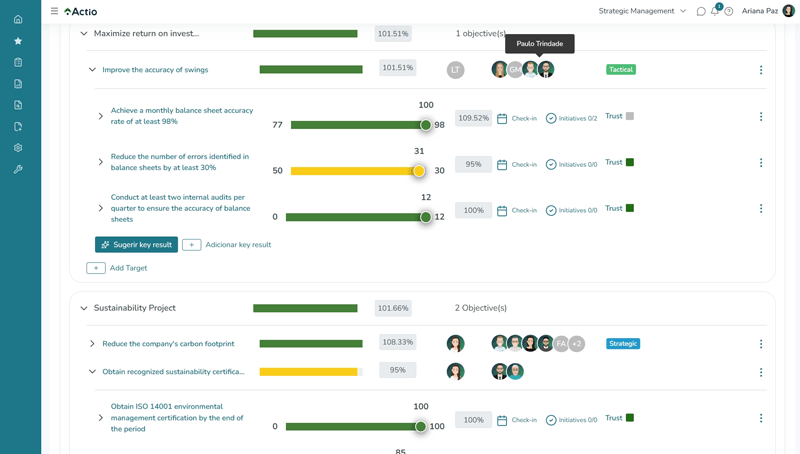Screen dimensions: 800x454
Task: Click the document icon in sidebar
Action: tap(18, 84)
